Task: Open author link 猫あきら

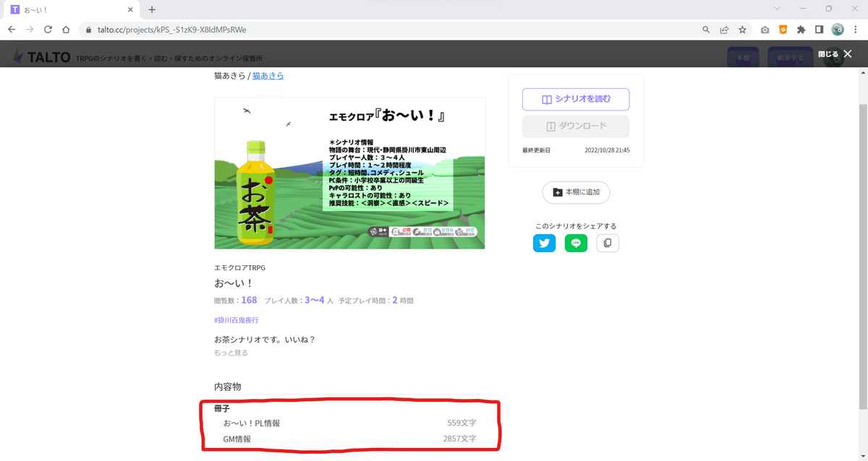Action: tap(268, 75)
